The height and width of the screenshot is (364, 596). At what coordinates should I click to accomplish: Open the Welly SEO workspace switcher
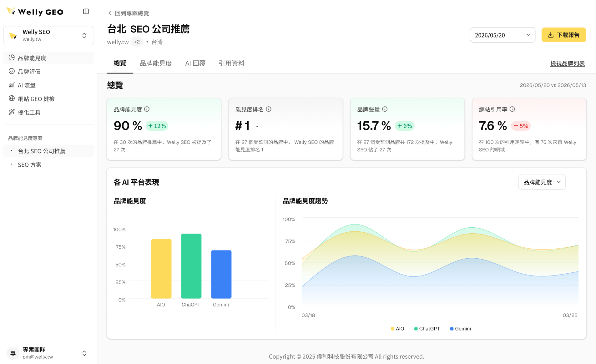click(48, 35)
